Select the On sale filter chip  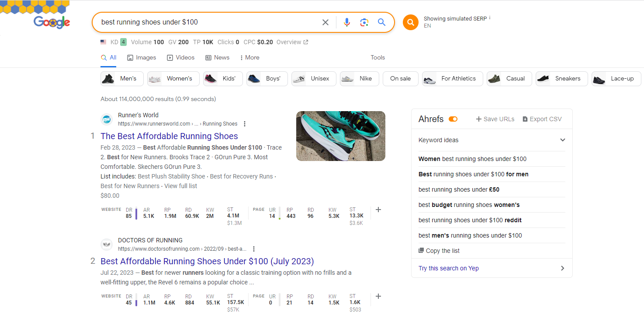coord(401,79)
